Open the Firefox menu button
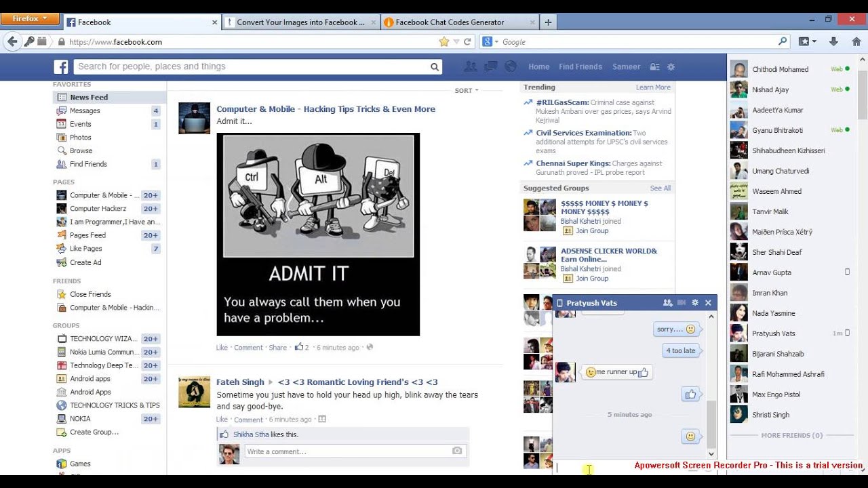The image size is (868, 488). pyautogui.click(x=29, y=19)
